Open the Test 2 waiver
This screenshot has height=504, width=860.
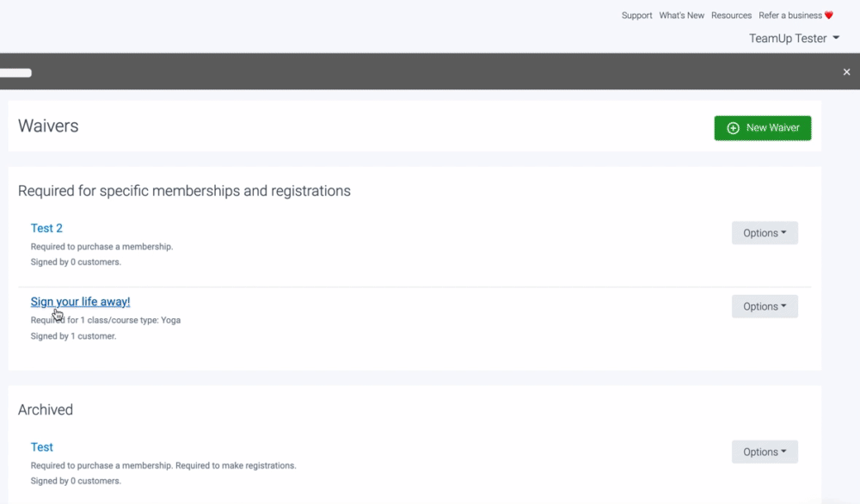pyautogui.click(x=46, y=228)
